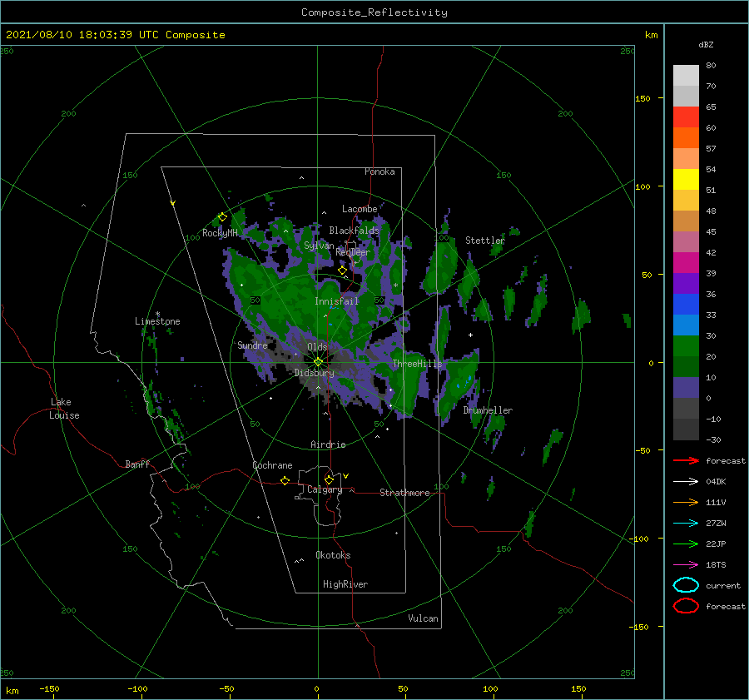Click the Vulcan town label
This screenshot has height=700, width=749.
point(423,618)
